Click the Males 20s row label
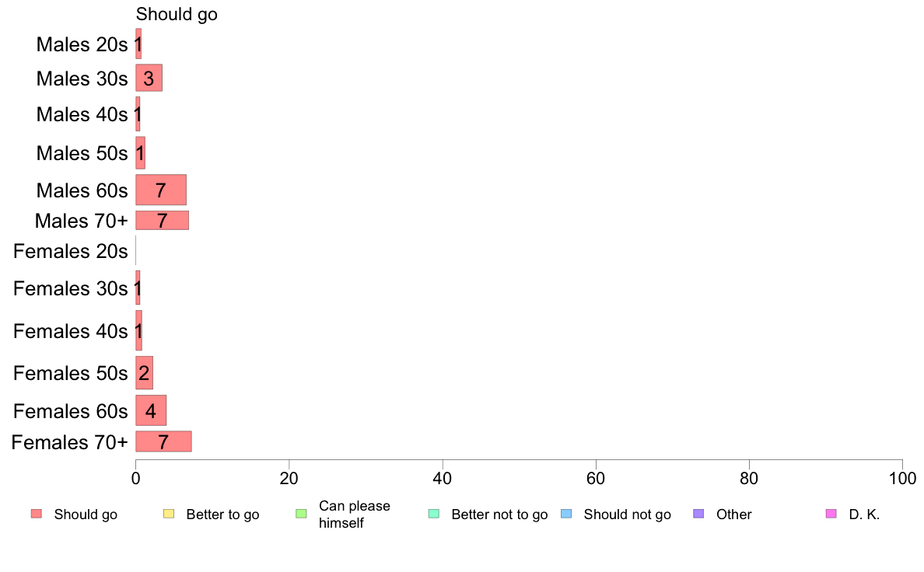924x572 pixels. click(x=82, y=44)
